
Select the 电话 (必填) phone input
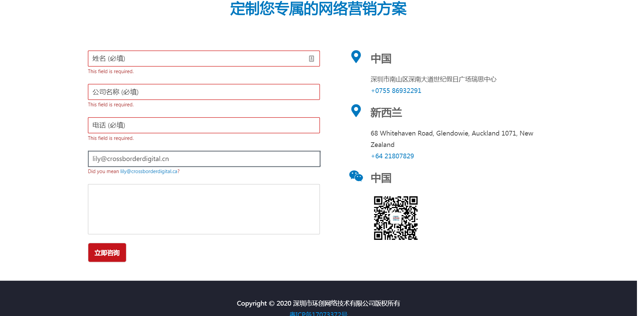point(204,125)
